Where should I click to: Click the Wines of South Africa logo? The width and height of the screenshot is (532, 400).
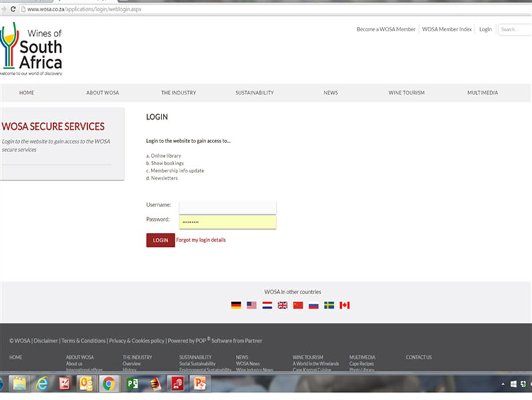click(x=31, y=49)
